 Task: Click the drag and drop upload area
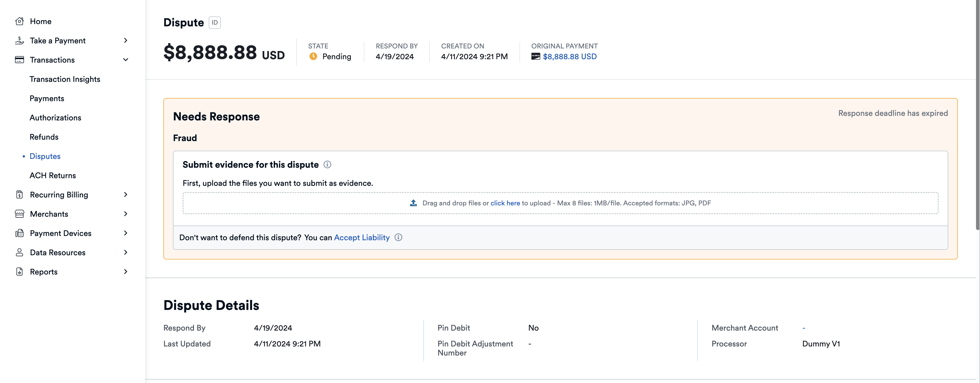click(560, 203)
